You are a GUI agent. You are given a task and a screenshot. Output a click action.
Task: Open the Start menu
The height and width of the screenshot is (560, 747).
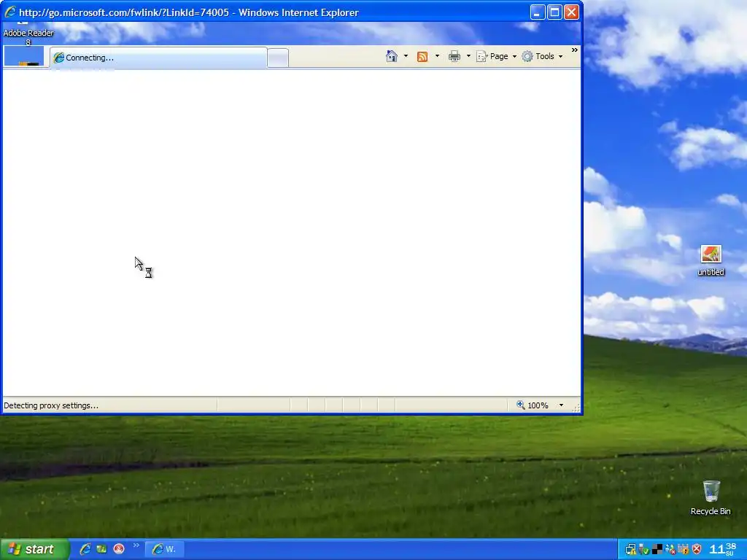pos(34,549)
